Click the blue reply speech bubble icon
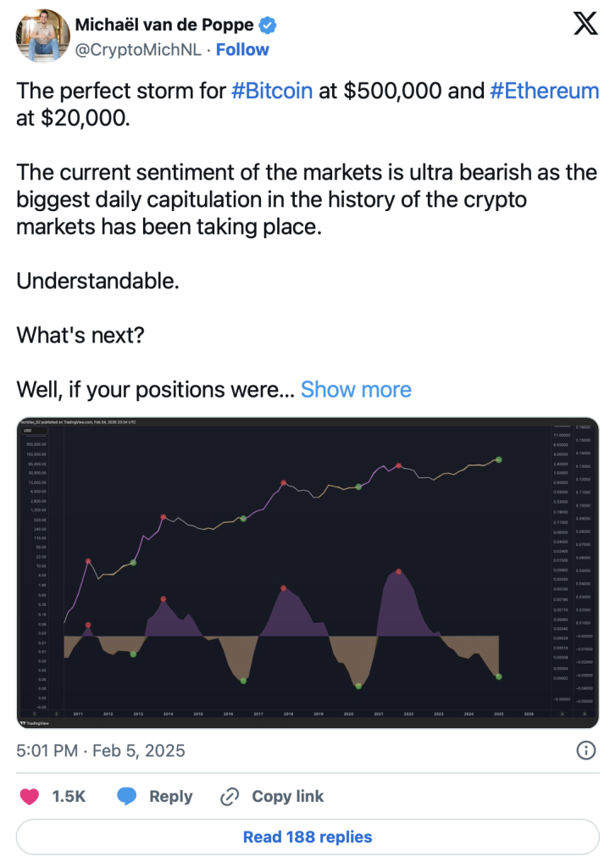 point(127,796)
